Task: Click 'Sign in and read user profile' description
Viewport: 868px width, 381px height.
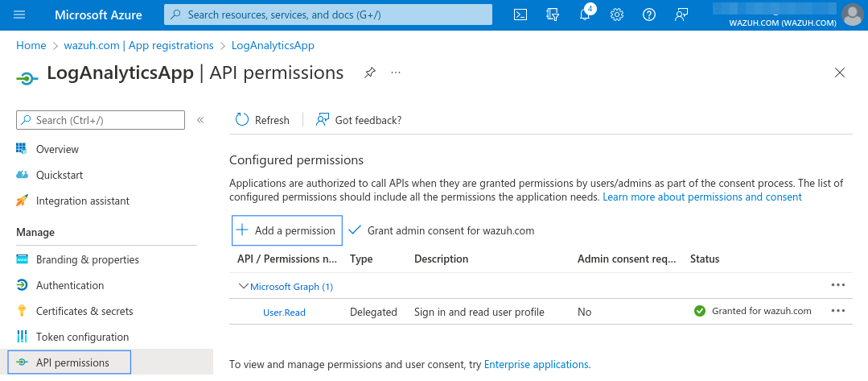Action: pyautogui.click(x=479, y=313)
